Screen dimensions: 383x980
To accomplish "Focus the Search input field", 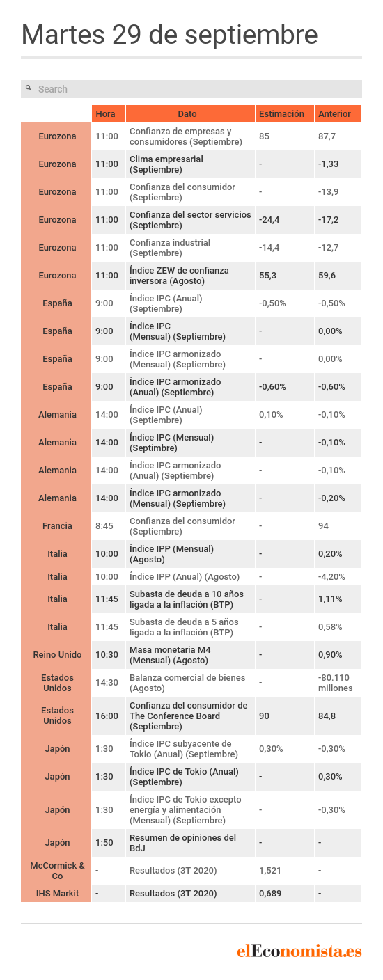I will click(x=191, y=89).
